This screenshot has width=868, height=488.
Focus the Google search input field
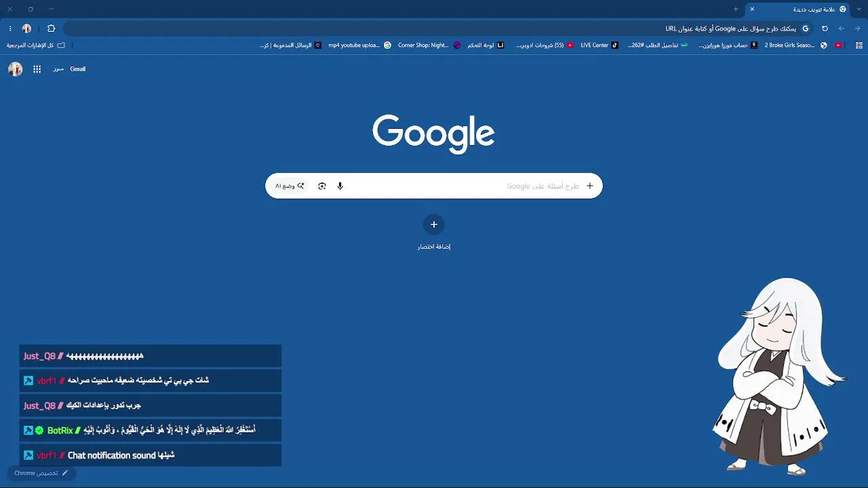tap(434, 186)
